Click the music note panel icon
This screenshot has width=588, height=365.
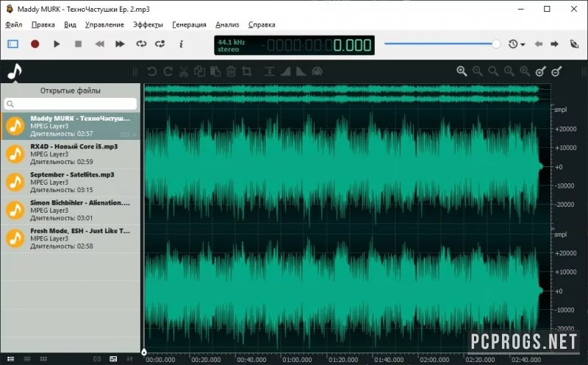(15, 71)
